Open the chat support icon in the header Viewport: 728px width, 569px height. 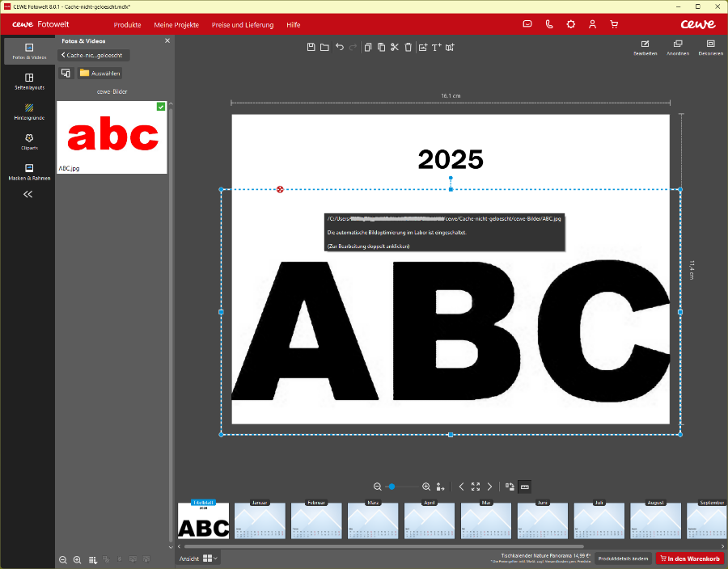[527, 24]
